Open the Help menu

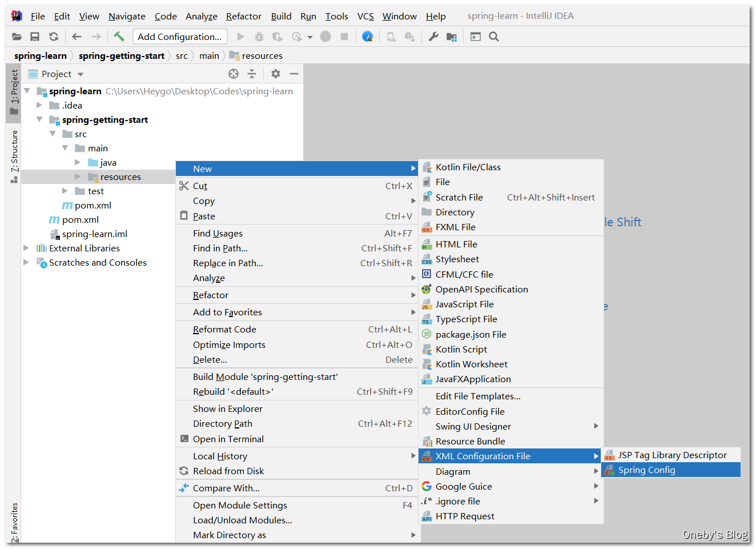click(436, 16)
